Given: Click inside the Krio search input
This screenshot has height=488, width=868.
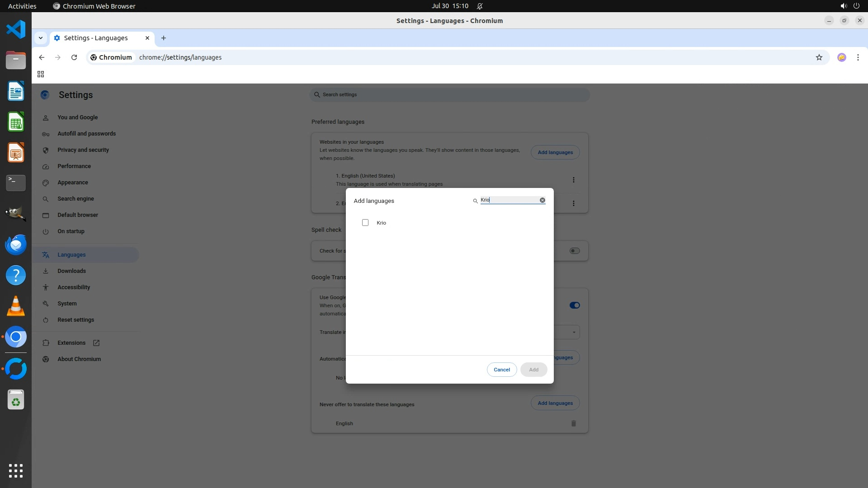Looking at the screenshot, I should point(509,200).
